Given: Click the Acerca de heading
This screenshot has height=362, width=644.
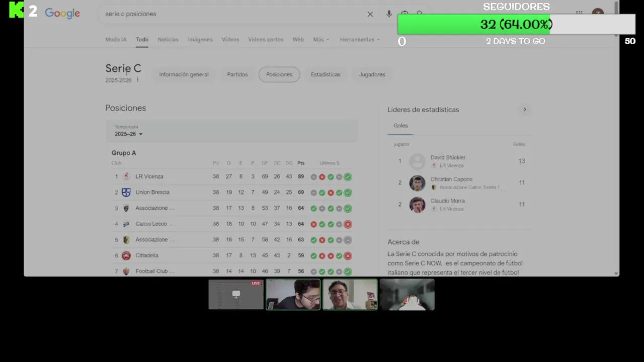Looking at the screenshot, I should pos(403,242).
